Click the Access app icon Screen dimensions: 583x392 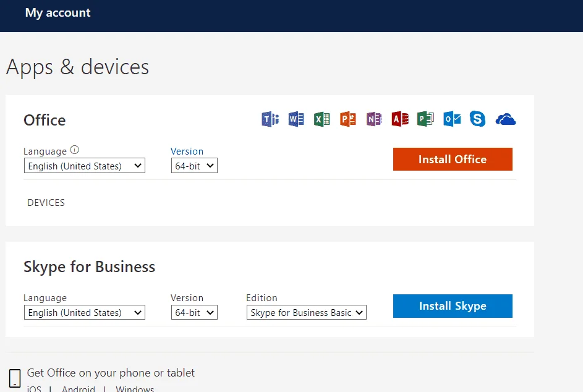click(x=400, y=119)
